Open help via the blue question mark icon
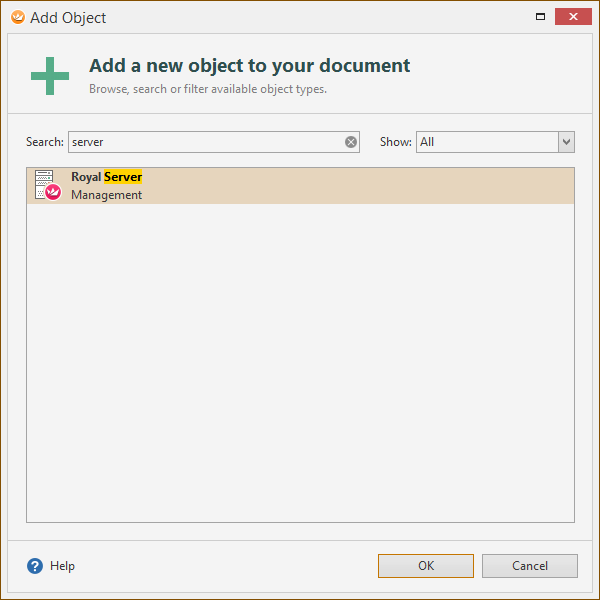Image resolution: width=600 pixels, height=600 pixels. (35, 566)
